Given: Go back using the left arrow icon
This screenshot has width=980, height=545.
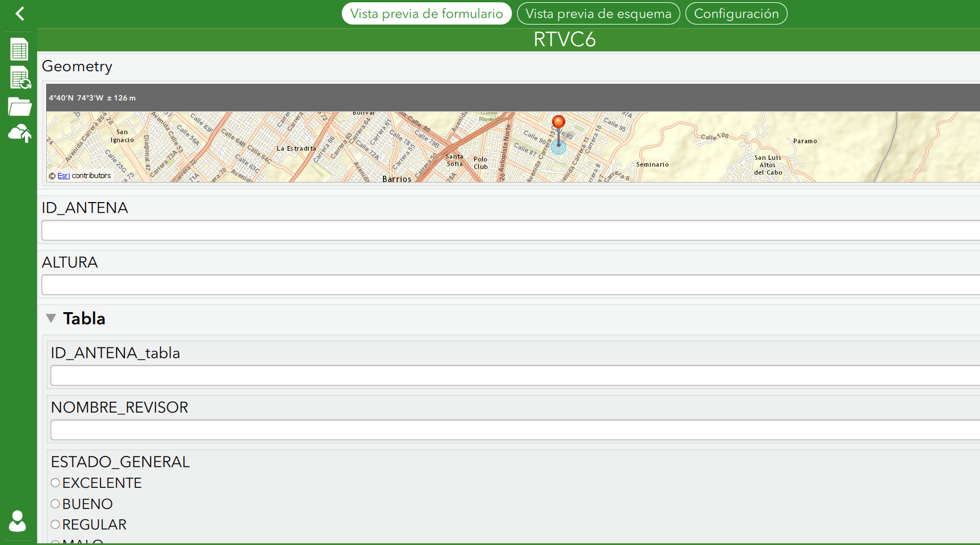Looking at the screenshot, I should (x=20, y=14).
